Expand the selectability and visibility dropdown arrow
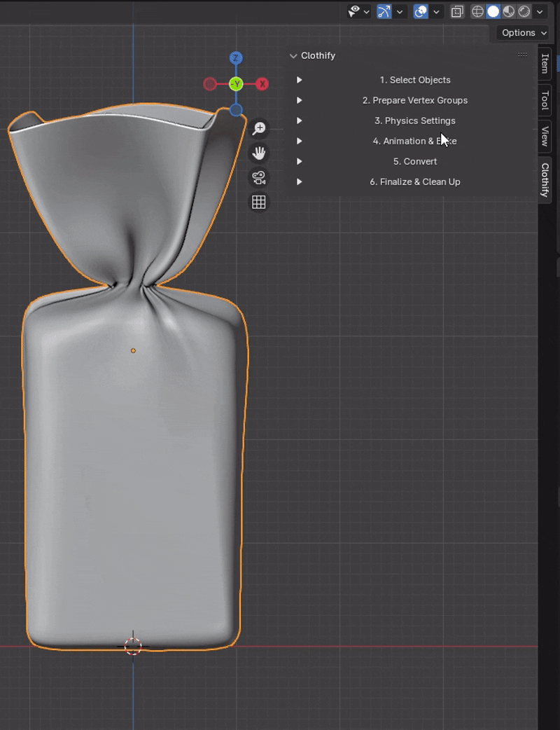This screenshot has width=560, height=730. tap(367, 12)
